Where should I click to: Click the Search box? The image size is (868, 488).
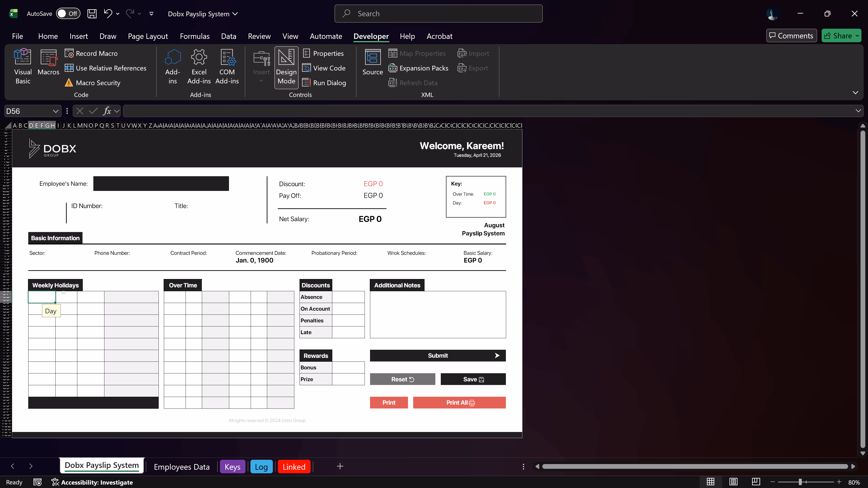pyautogui.click(x=438, y=14)
